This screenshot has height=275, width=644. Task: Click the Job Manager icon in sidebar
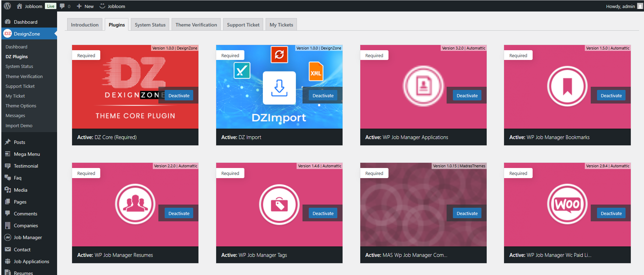8,237
